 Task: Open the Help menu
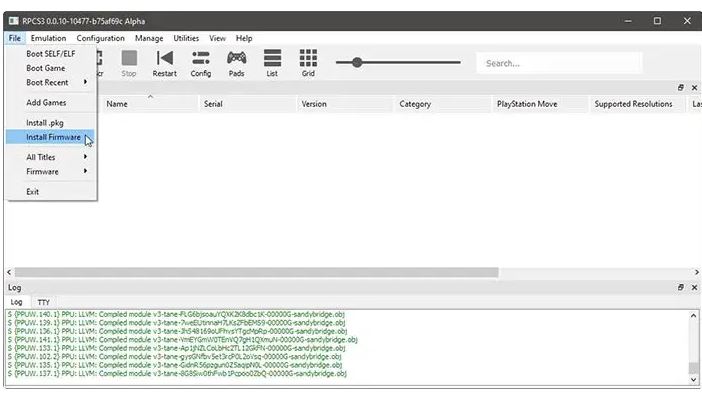tap(244, 38)
